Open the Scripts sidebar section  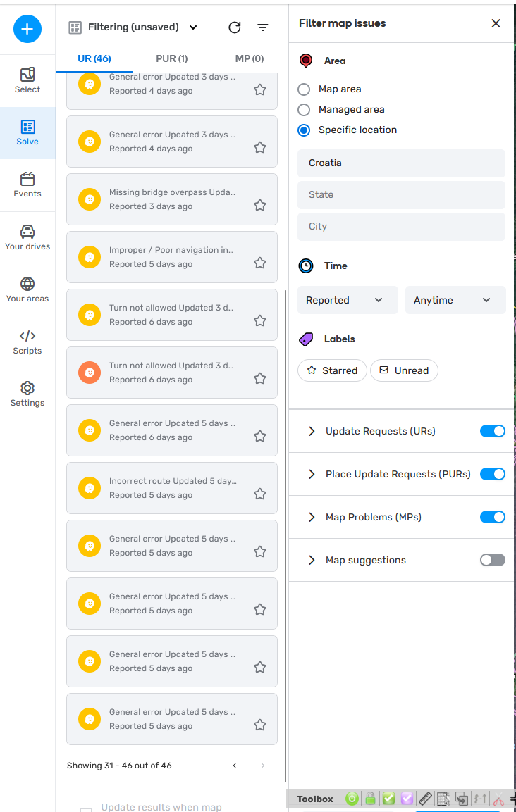[x=27, y=342]
